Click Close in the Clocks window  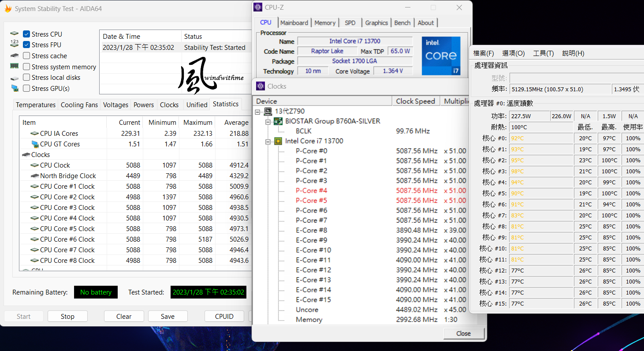click(463, 334)
